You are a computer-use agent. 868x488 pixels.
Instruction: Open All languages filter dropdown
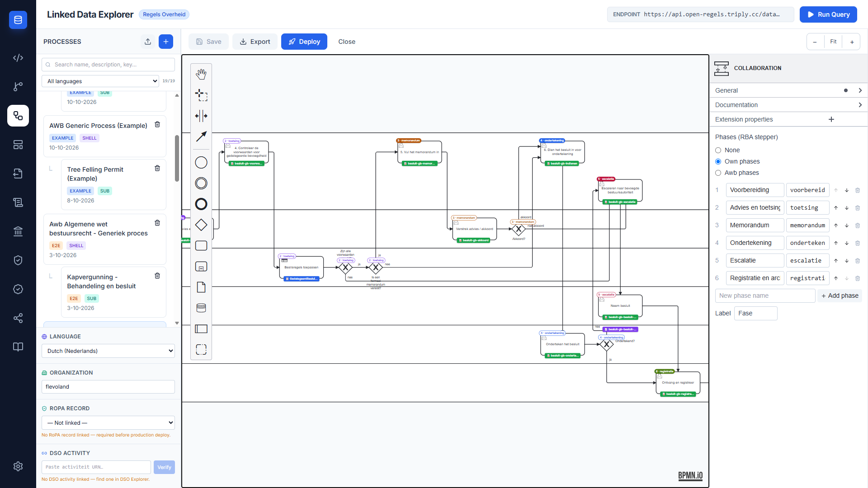[x=100, y=81]
